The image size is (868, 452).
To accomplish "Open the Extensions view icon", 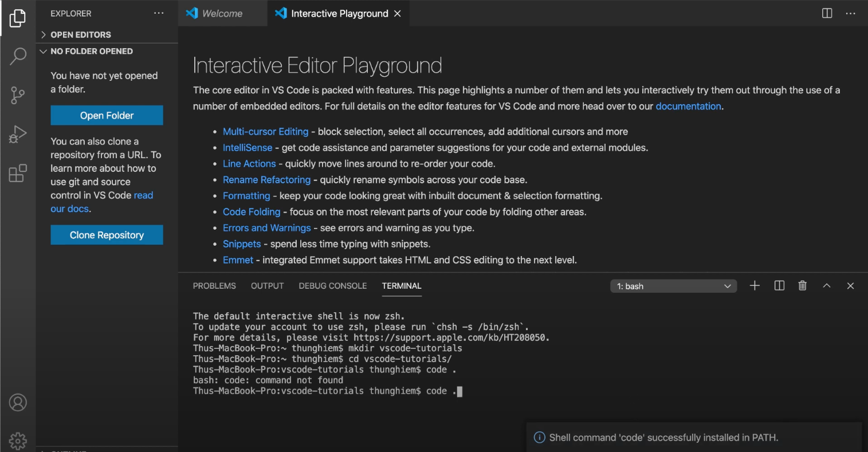I will click(x=18, y=173).
